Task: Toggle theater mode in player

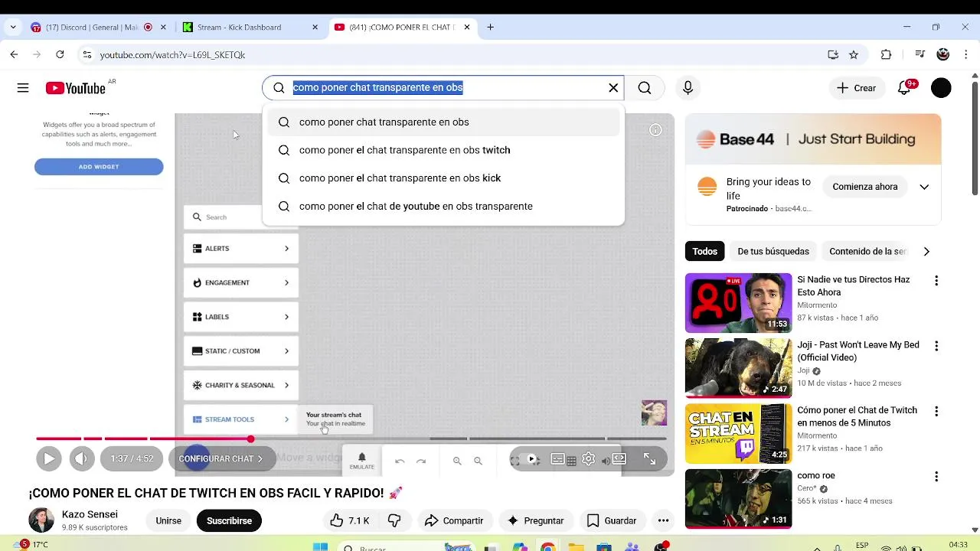Action: coord(619,459)
